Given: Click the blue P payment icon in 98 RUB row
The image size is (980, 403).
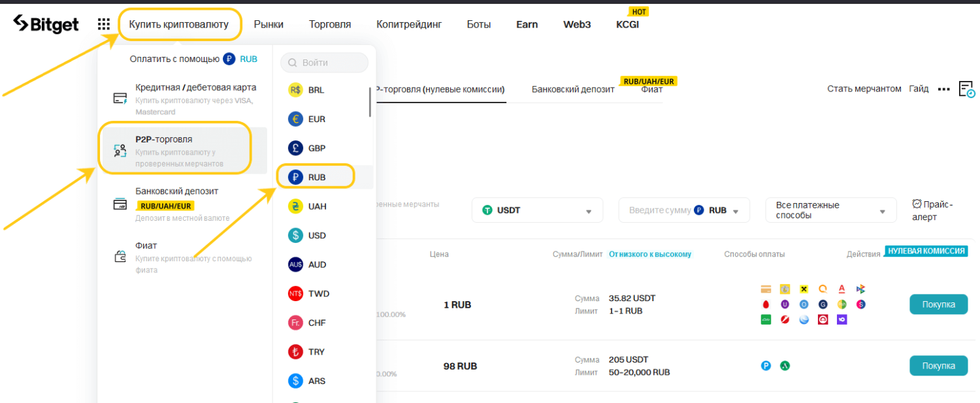Looking at the screenshot, I should coord(766,366).
